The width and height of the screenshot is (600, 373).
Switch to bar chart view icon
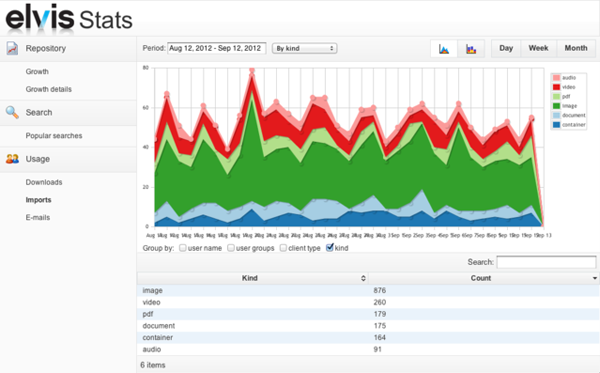pos(471,49)
